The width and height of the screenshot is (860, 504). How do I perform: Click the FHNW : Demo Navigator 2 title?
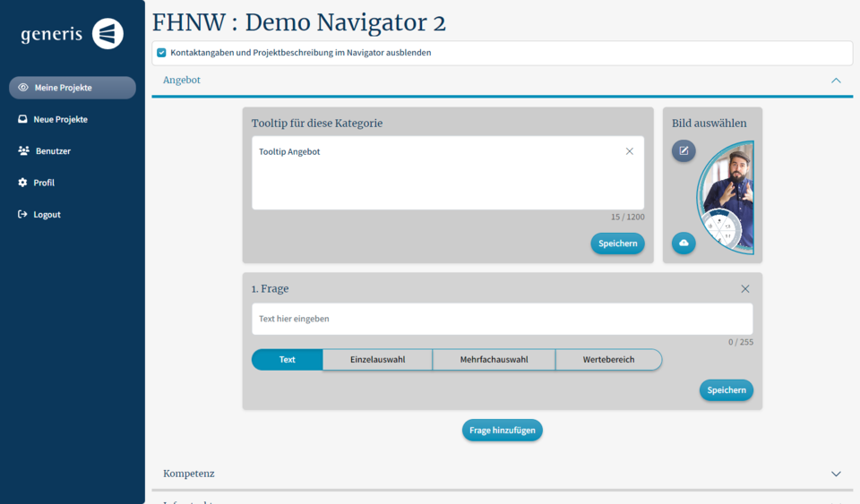299,22
